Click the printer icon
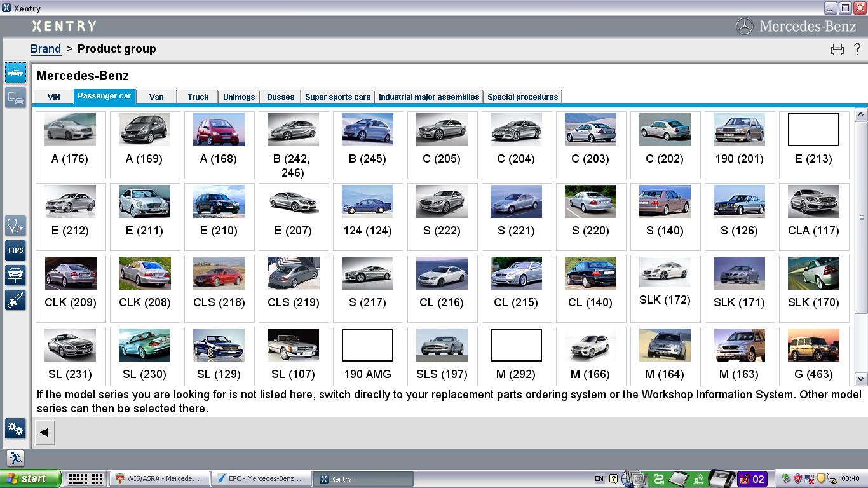Viewport: 868px width, 488px height. (837, 50)
